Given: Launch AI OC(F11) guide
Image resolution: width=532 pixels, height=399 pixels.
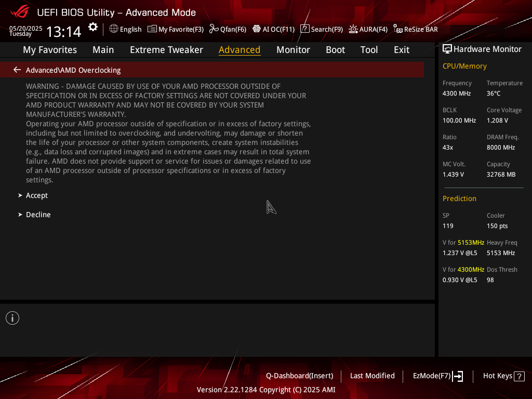Looking at the screenshot, I should [x=278, y=29].
